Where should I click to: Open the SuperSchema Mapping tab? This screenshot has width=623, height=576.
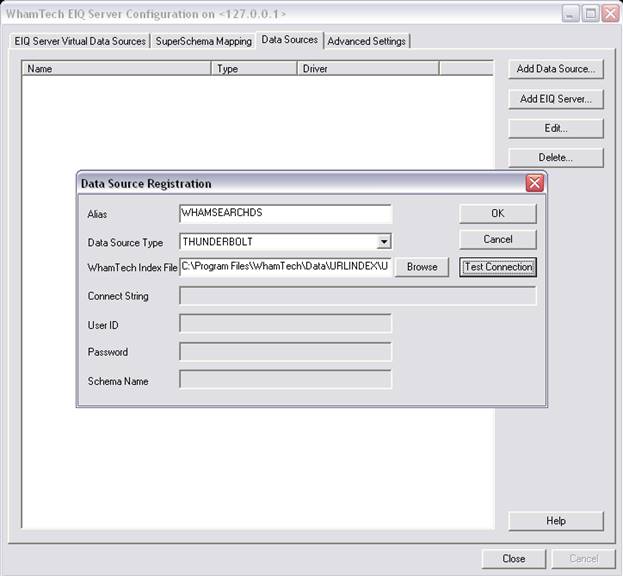tap(203, 41)
